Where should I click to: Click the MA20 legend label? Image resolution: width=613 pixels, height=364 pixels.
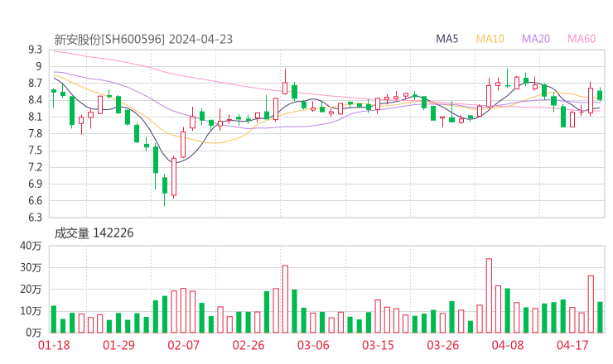536,39
